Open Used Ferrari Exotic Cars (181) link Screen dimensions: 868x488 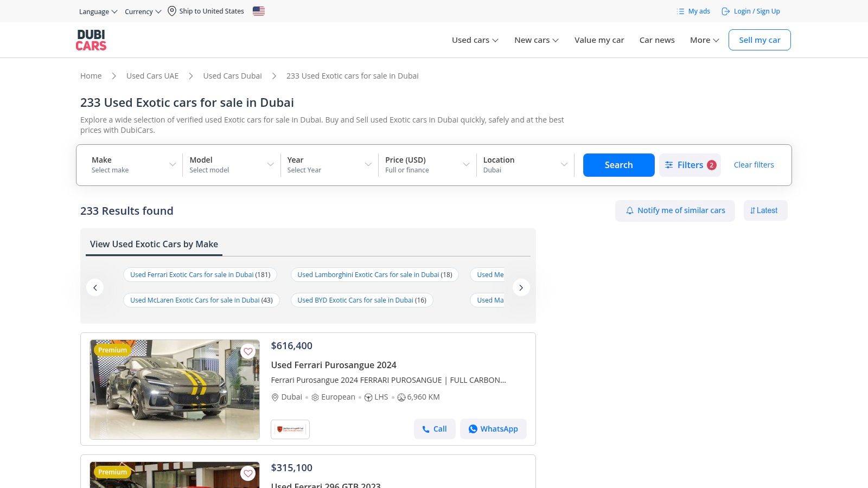(x=200, y=275)
